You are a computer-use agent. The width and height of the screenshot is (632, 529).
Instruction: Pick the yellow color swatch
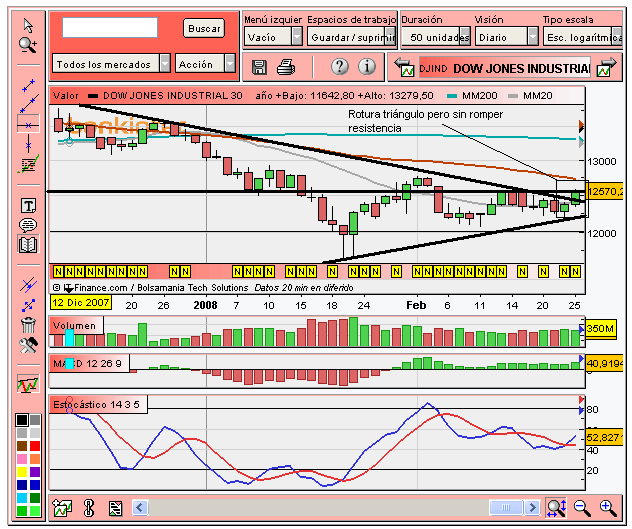[x=22, y=471]
